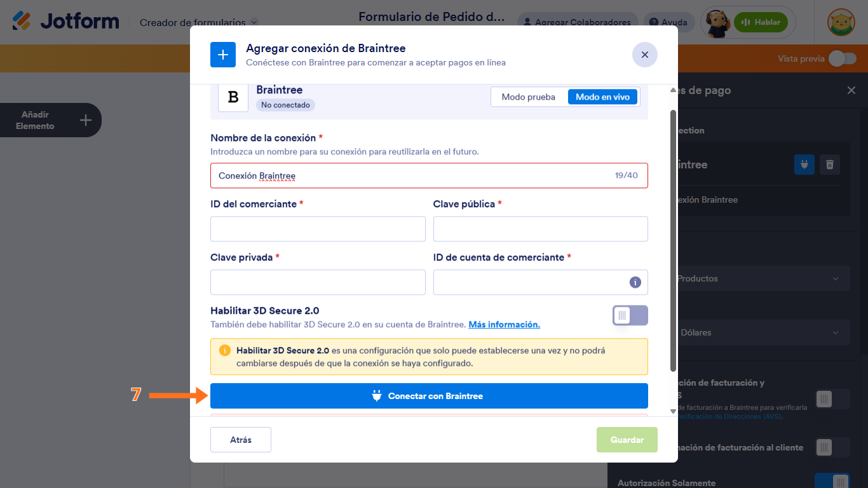Select Modo prueba
868x488 pixels.
529,97
